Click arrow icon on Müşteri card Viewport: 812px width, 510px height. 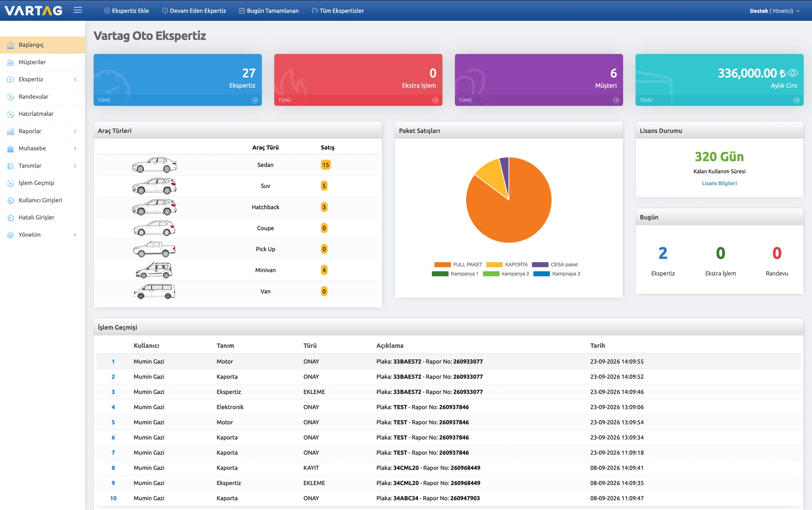pos(616,100)
